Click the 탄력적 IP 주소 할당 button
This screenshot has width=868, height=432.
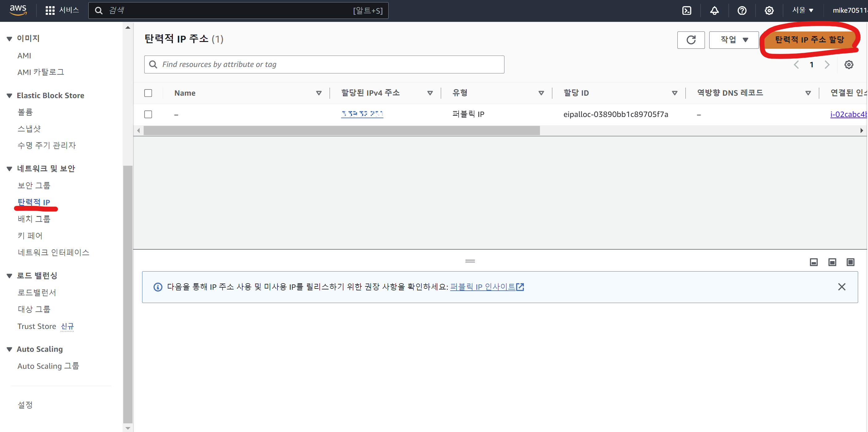[x=809, y=40]
